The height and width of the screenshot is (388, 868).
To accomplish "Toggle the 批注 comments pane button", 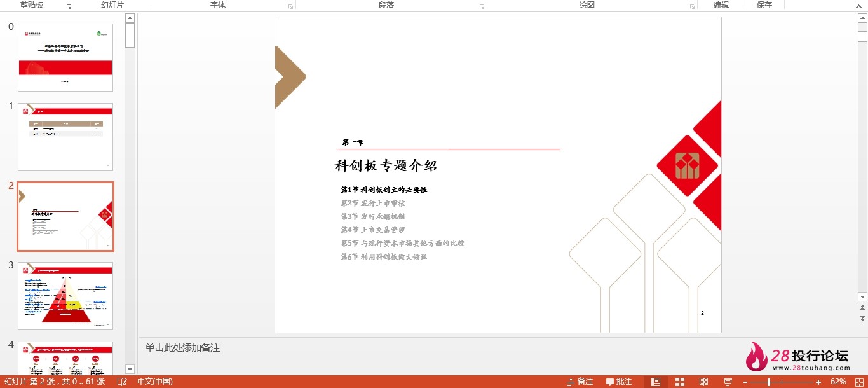I will coord(619,382).
